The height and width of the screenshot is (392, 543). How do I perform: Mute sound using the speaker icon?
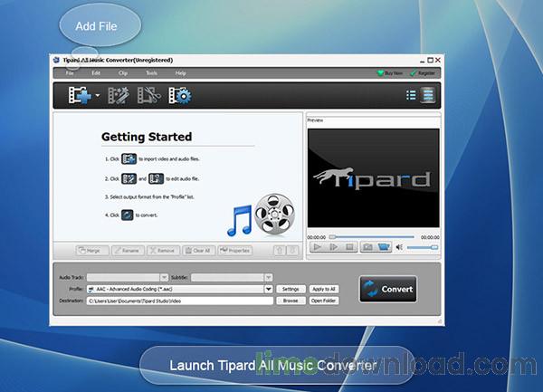[x=401, y=246]
